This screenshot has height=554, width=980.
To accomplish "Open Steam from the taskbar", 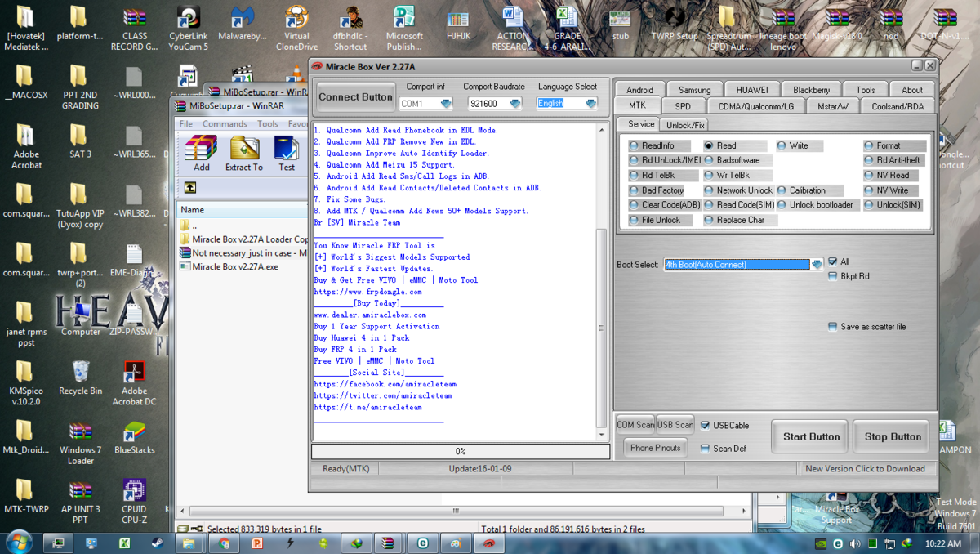I will coord(157,543).
